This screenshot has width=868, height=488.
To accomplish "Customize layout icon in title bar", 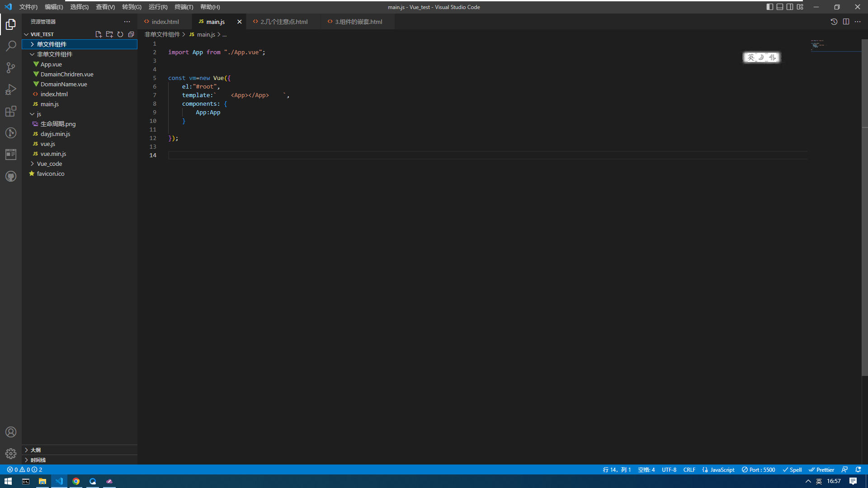I will (800, 7).
